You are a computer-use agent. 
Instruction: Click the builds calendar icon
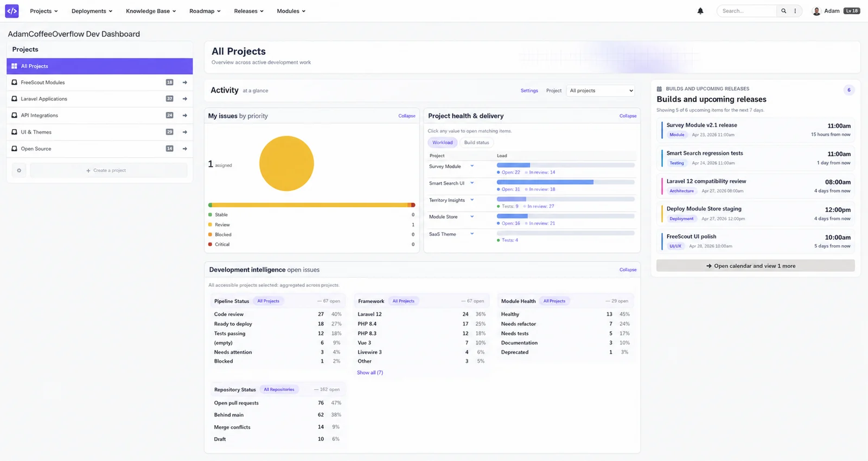(x=659, y=89)
